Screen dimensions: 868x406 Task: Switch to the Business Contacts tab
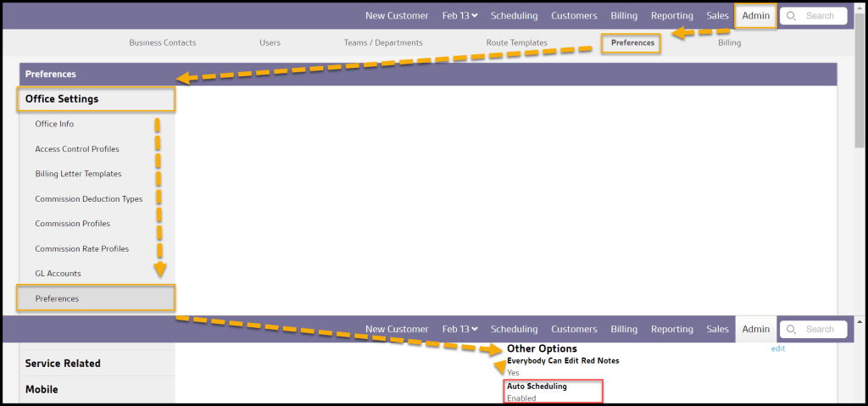(x=162, y=42)
